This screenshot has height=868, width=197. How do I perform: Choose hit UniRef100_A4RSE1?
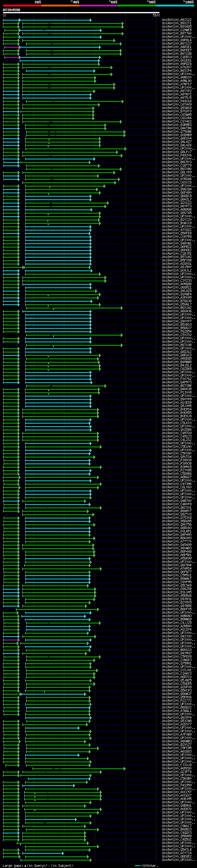point(177,47)
